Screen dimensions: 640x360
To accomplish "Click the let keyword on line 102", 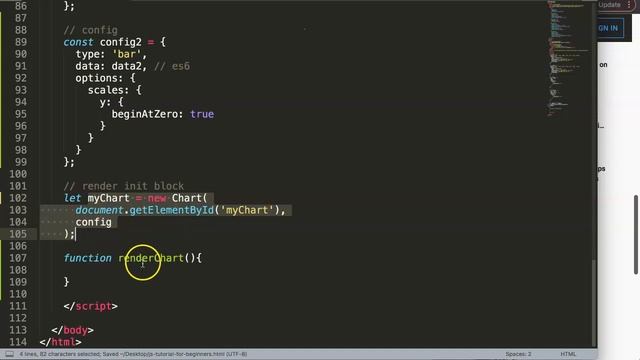I will click(72, 198).
